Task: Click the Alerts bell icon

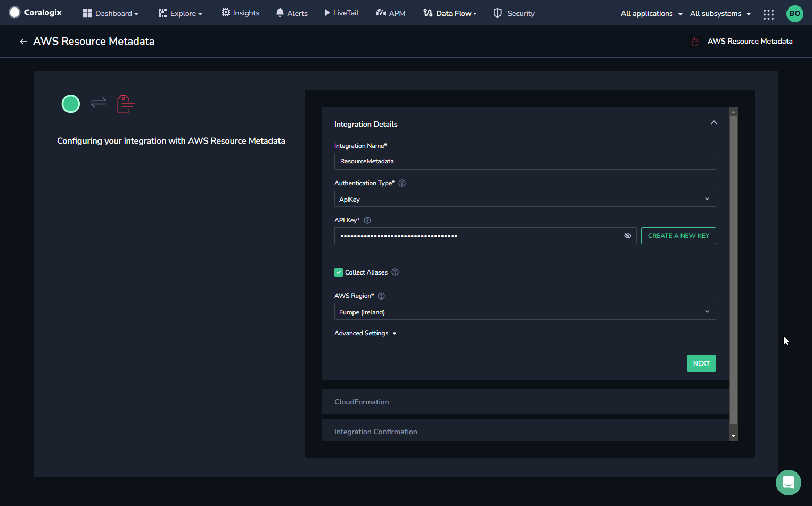Action: tap(280, 12)
